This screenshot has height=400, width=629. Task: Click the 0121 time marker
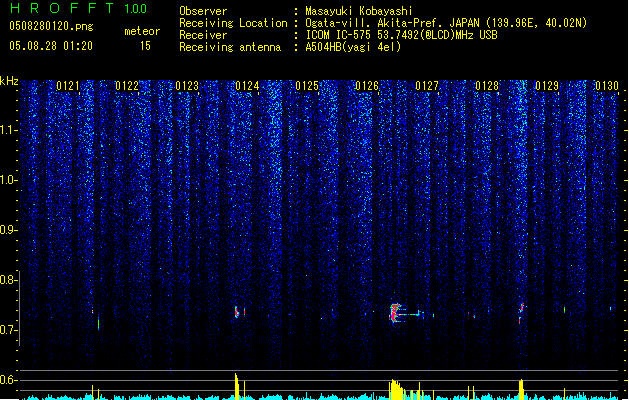coord(68,86)
